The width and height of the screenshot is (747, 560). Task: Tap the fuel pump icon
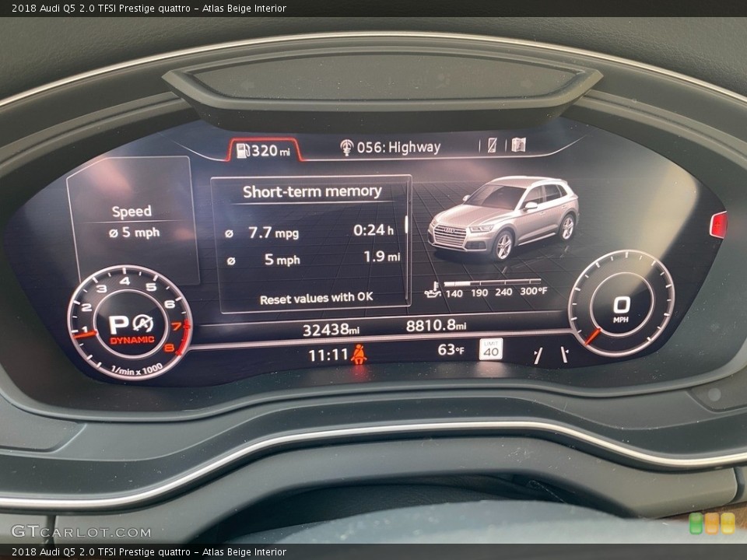click(x=243, y=150)
